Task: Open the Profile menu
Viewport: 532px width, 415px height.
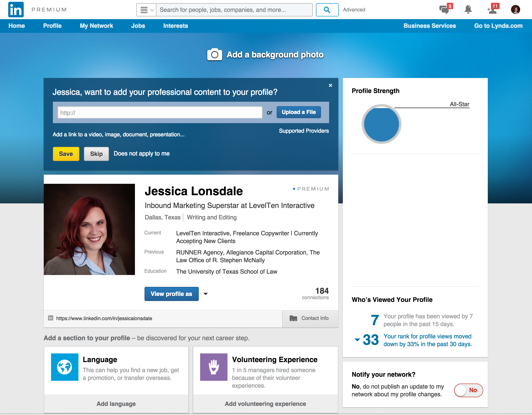Action: click(x=52, y=26)
